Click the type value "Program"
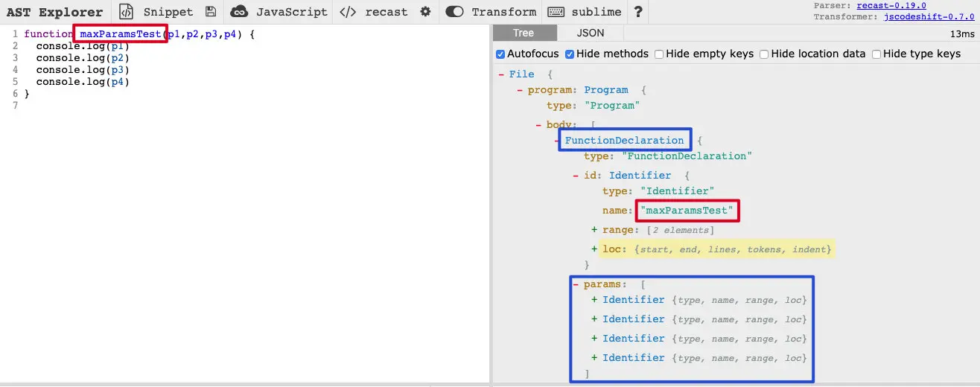 point(612,106)
